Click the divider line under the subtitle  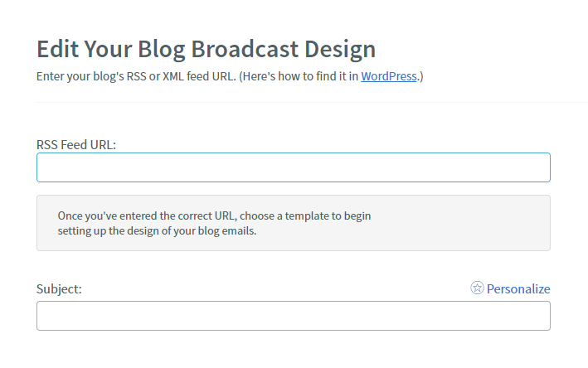pyautogui.click(x=312, y=102)
